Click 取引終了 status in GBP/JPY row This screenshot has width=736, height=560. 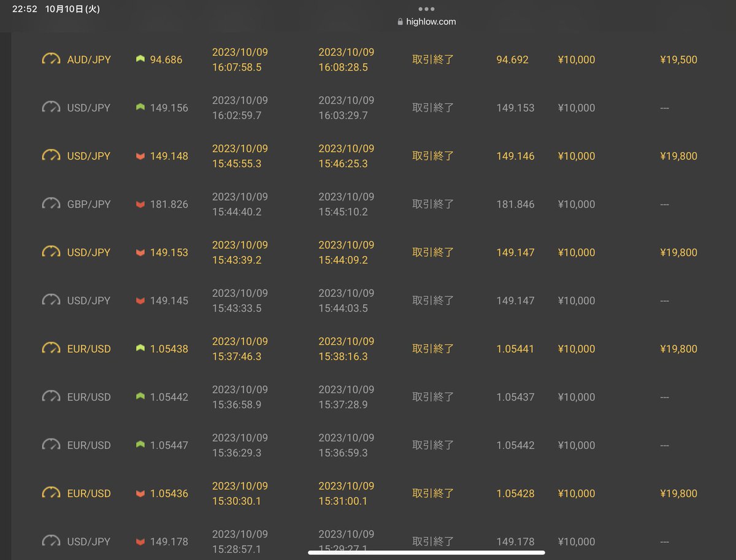pos(433,204)
